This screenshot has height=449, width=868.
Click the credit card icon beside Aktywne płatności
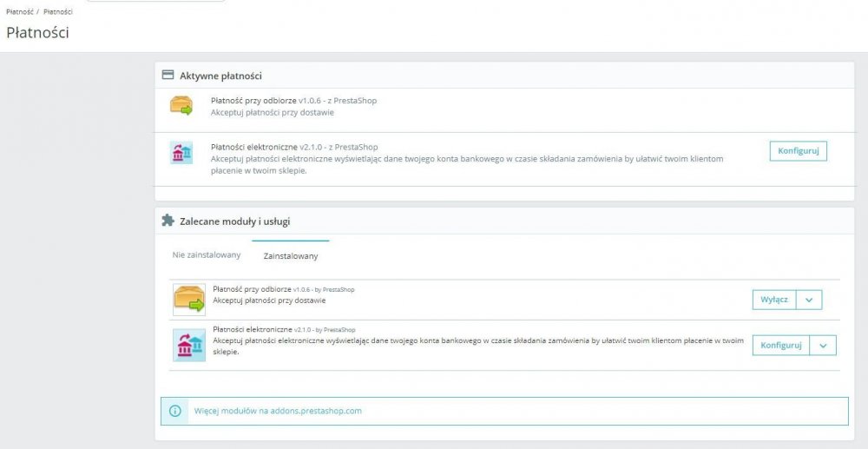[168, 76]
